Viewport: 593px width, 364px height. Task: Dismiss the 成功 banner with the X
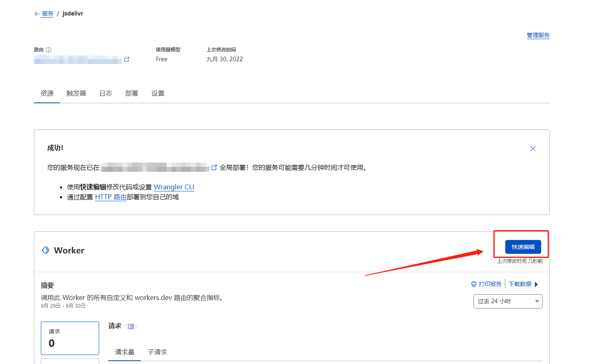point(533,149)
